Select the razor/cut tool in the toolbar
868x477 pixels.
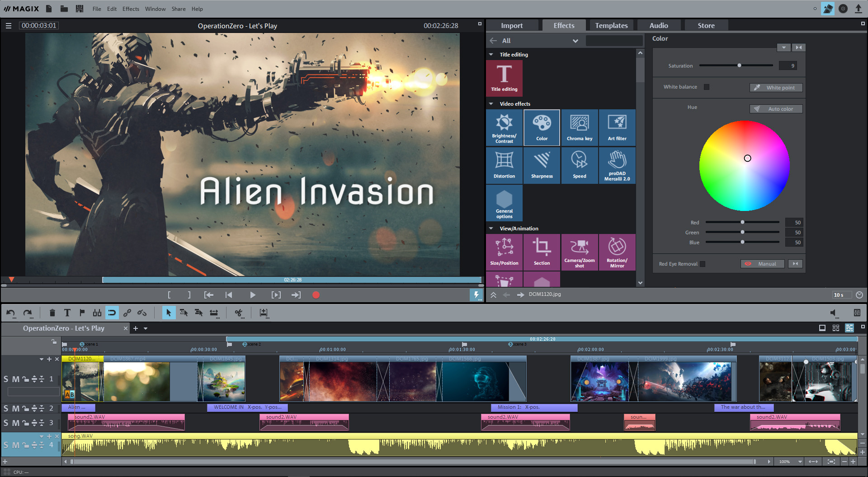pos(239,313)
